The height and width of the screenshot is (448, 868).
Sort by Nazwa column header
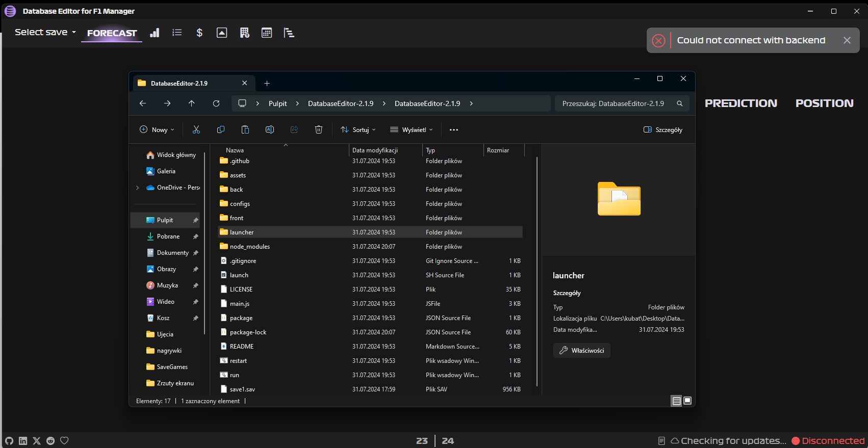click(285, 150)
